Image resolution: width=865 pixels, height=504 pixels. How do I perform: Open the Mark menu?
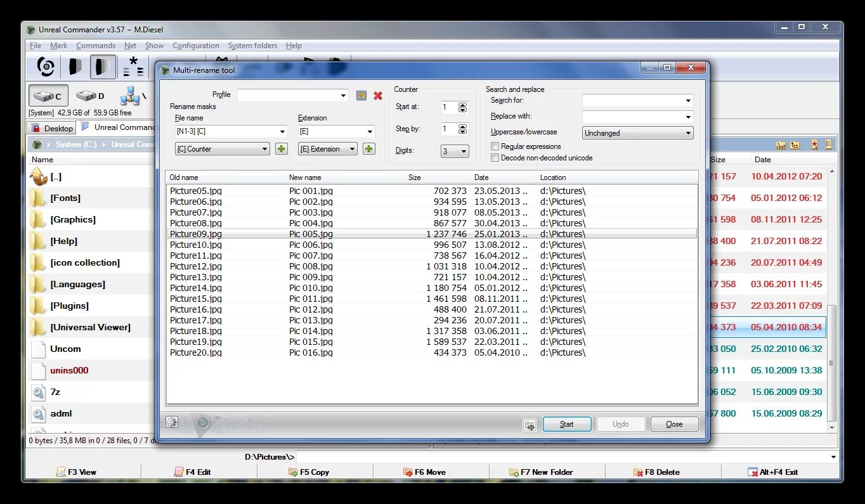pyautogui.click(x=58, y=46)
